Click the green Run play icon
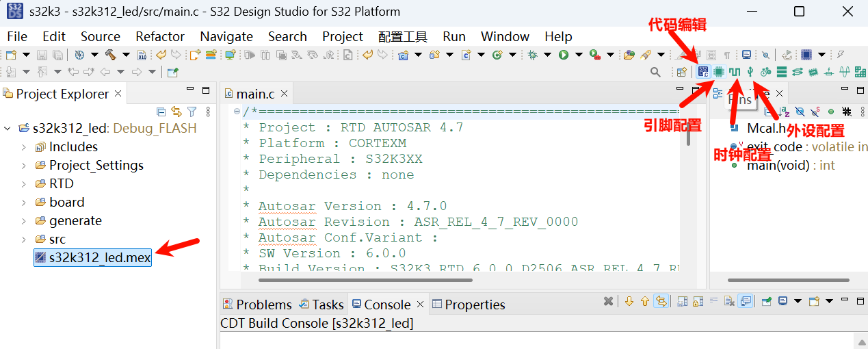This screenshot has height=349, width=868. [564, 55]
